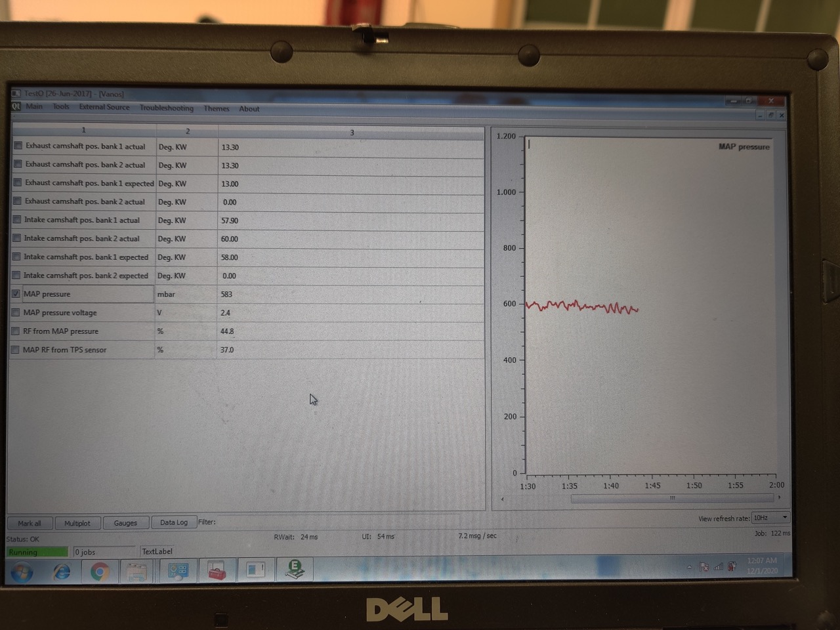
Task: Open the View refresh rate dropdown
Action: point(770,518)
